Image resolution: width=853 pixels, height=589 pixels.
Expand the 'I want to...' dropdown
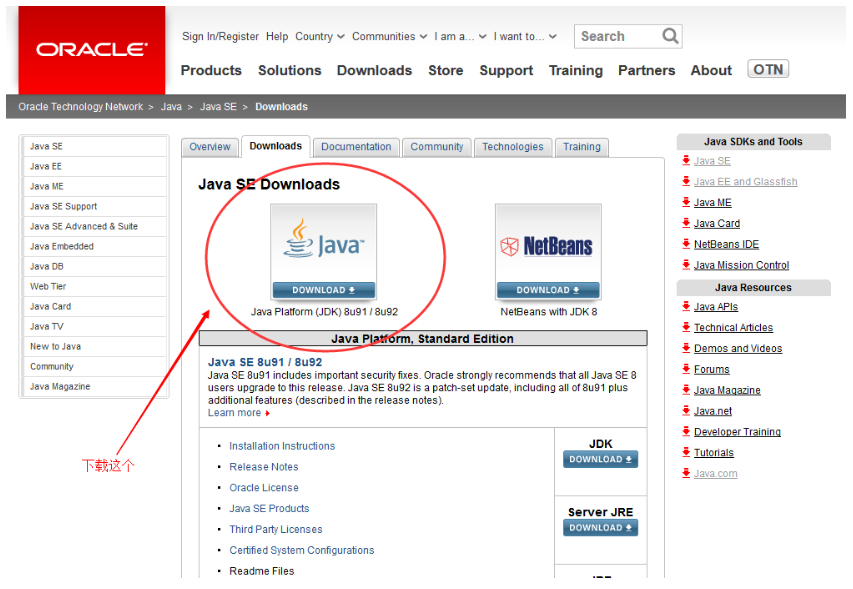click(x=525, y=36)
